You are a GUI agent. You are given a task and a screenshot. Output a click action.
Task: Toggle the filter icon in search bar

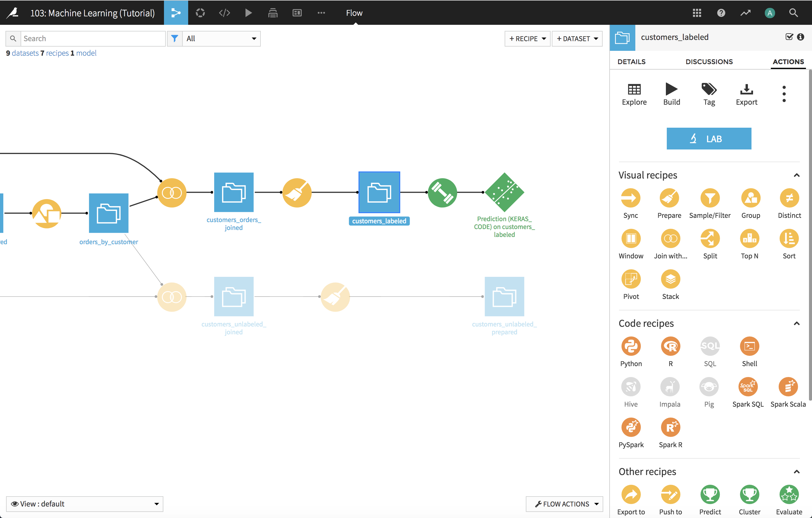pos(175,38)
